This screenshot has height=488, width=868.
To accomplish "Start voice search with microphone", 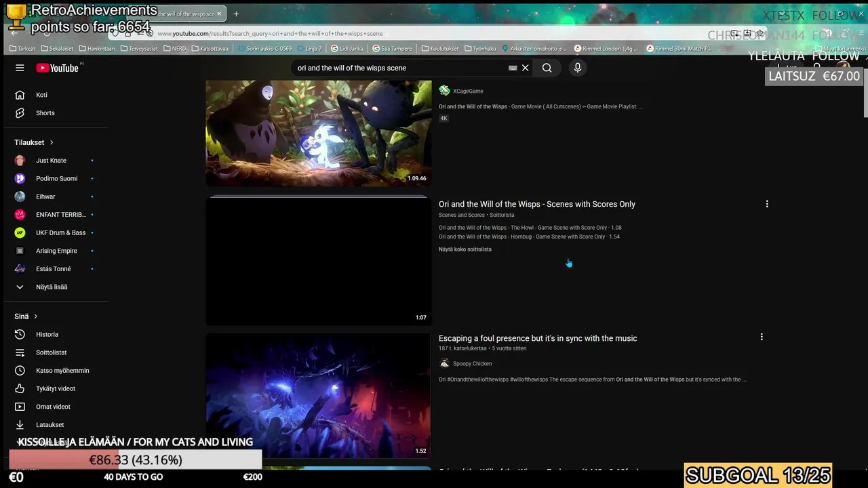I will (x=578, y=68).
